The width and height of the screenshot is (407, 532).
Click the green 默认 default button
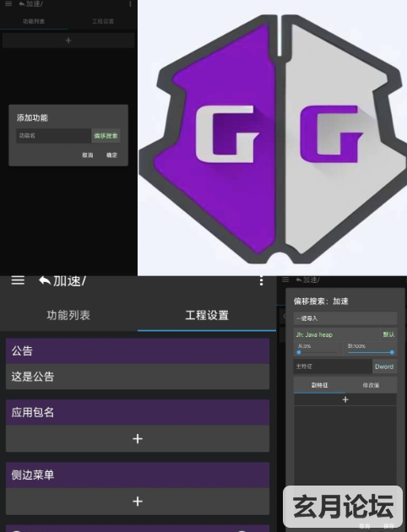pyautogui.click(x=388, y=334)
